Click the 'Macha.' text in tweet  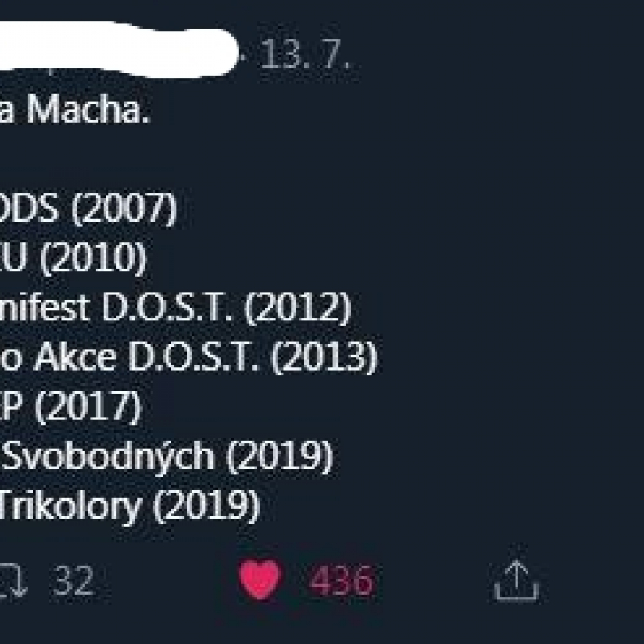tap(88, 109)
